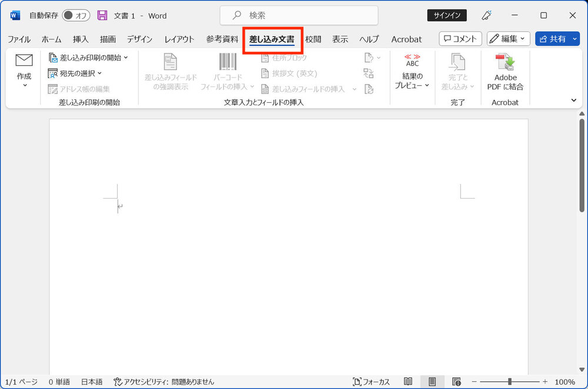Open the 編集 mode dropdown

click(509, 39)
